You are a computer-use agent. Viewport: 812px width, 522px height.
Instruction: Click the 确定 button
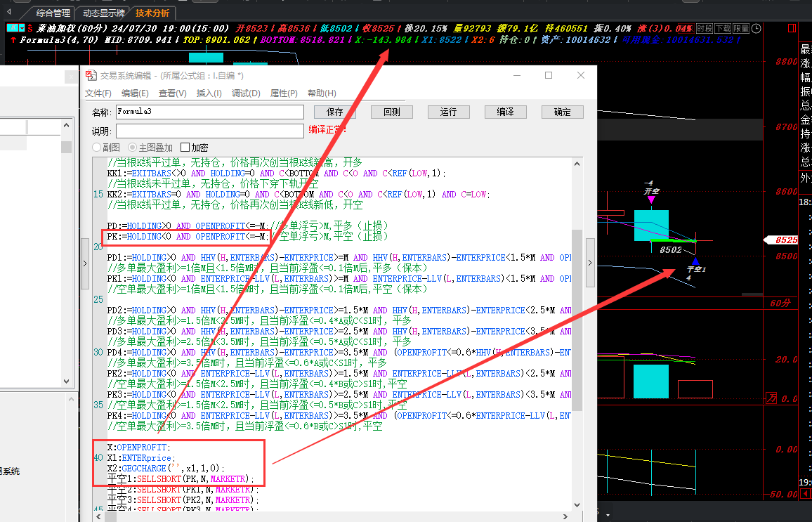pos(563,112)
